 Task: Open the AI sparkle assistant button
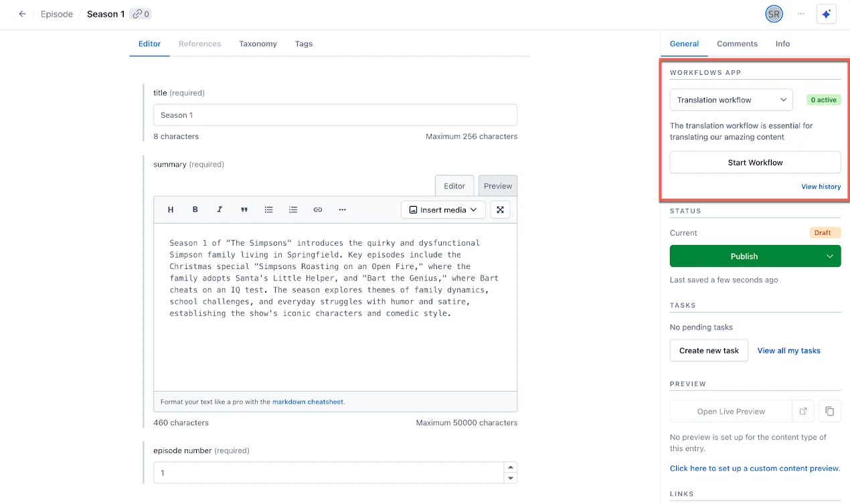point(827,14)
